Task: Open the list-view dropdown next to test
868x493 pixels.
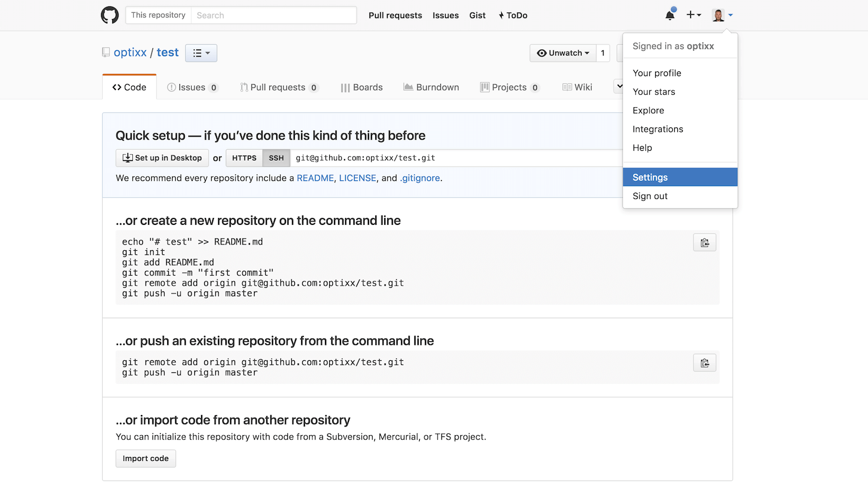Action: (x=201, y=53)
